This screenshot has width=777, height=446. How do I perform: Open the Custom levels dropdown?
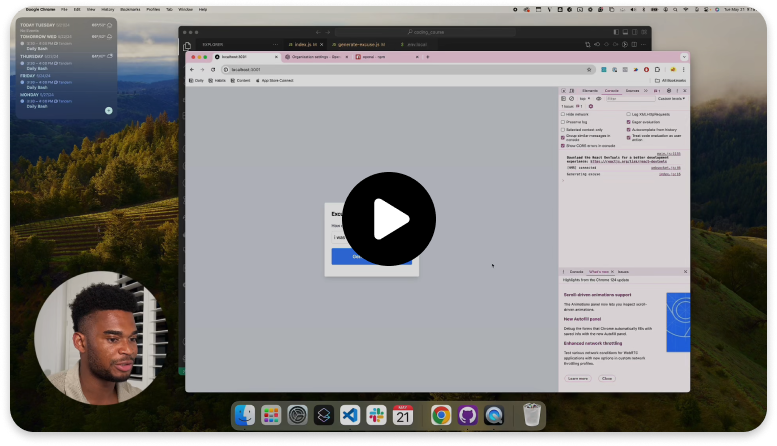pos(671,99)
